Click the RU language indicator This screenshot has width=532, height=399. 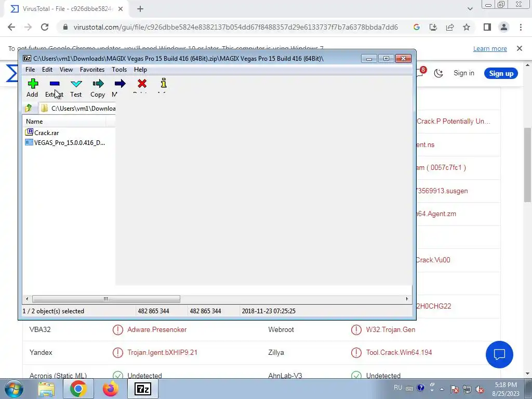click(397, 388)
